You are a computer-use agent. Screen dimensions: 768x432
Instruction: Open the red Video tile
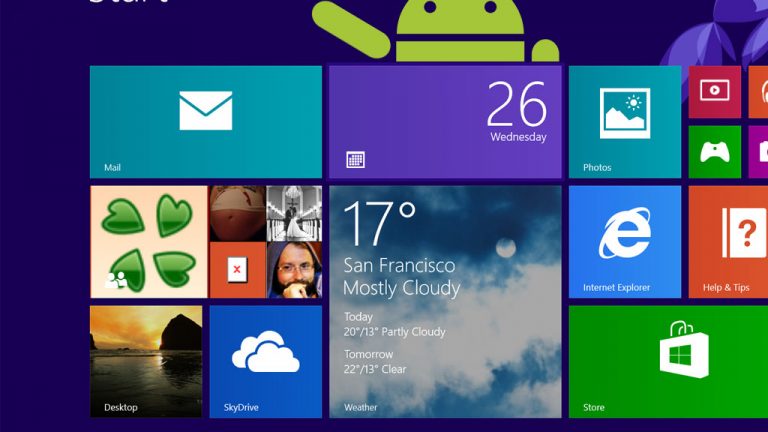tap(714, 92)
